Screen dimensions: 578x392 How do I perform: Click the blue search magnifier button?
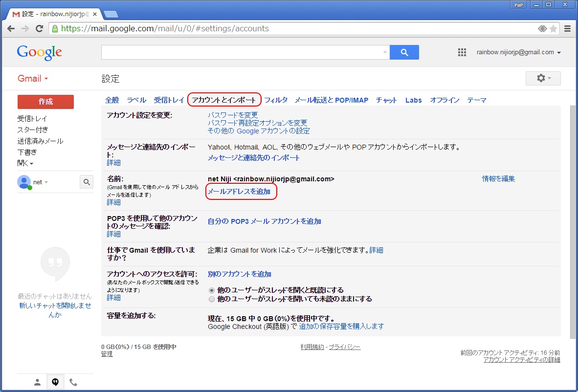(404, 52)
